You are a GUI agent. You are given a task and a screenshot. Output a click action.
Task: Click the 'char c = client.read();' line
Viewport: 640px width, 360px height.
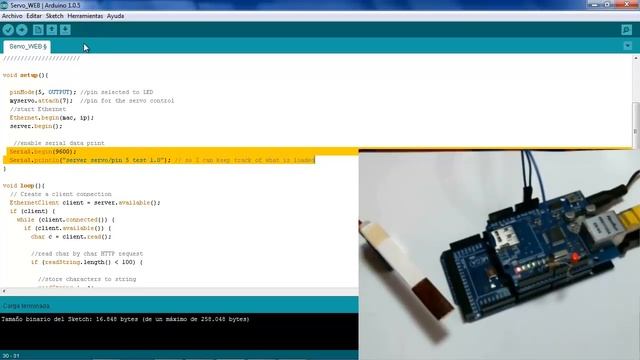tap(71, 237)
